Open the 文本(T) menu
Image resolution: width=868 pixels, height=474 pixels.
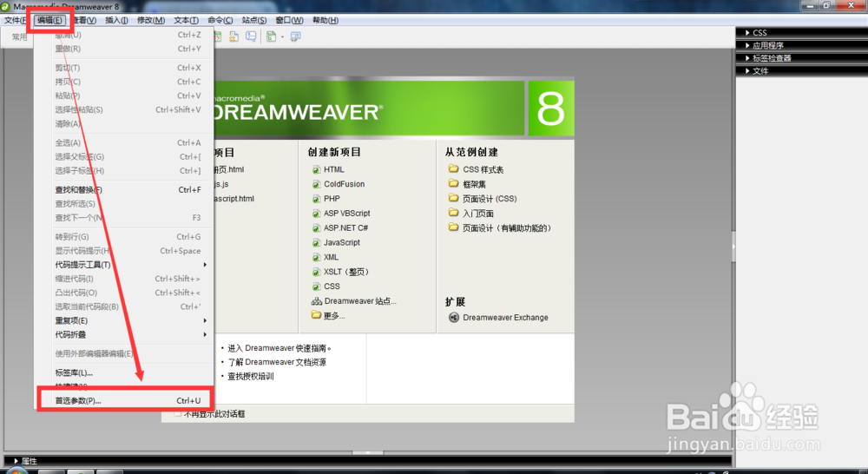pyautogui.click(x=186, y=21)
